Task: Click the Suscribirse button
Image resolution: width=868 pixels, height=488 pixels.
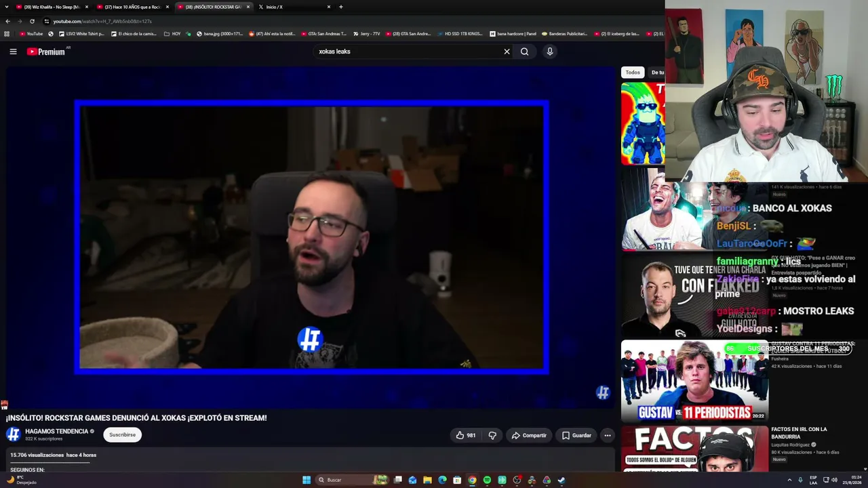Action: 122,434
